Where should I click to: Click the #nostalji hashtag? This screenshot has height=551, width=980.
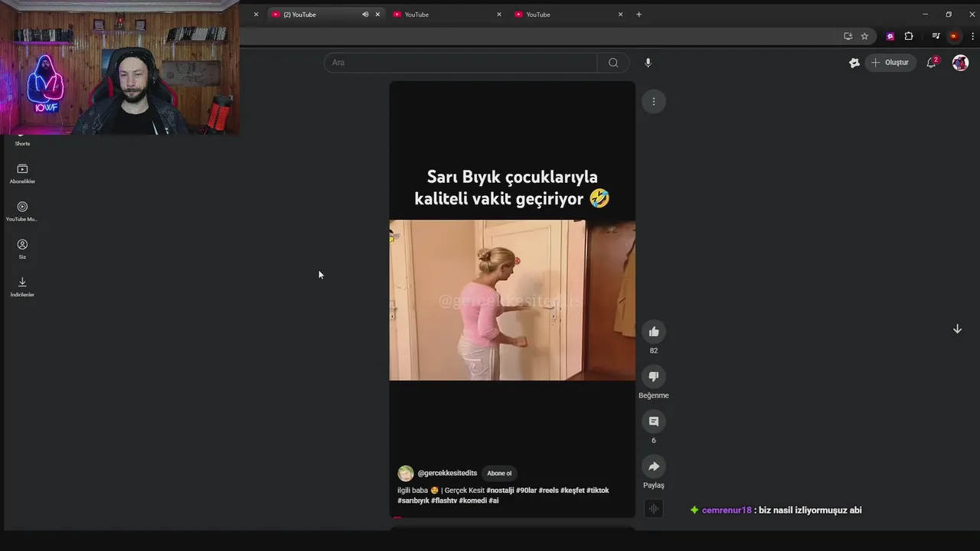point(500,491)
